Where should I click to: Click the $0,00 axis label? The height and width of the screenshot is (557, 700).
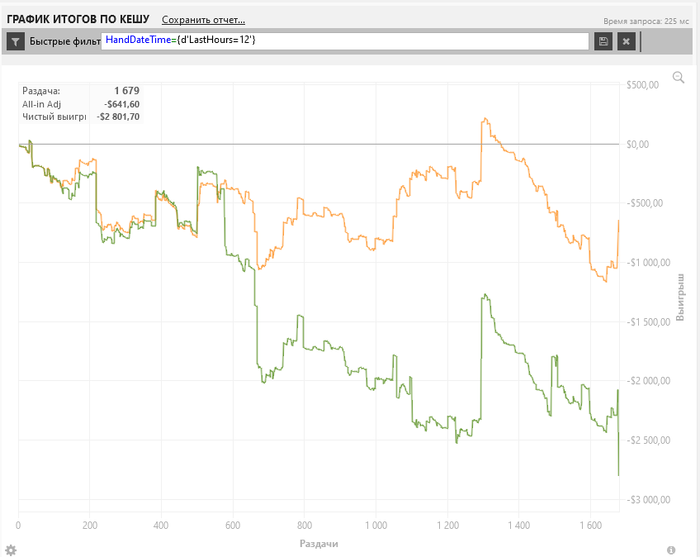638,144
